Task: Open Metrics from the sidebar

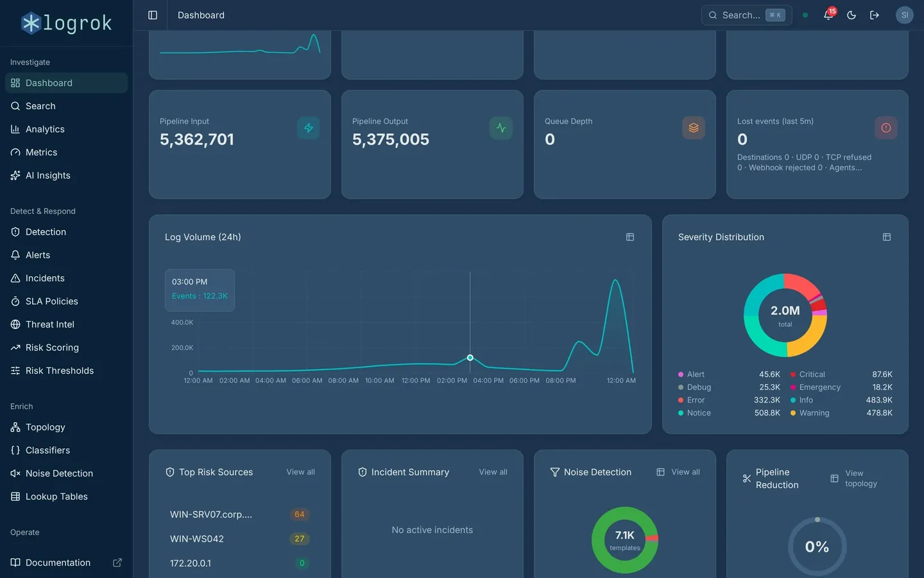Action: [x=67, y=152]
